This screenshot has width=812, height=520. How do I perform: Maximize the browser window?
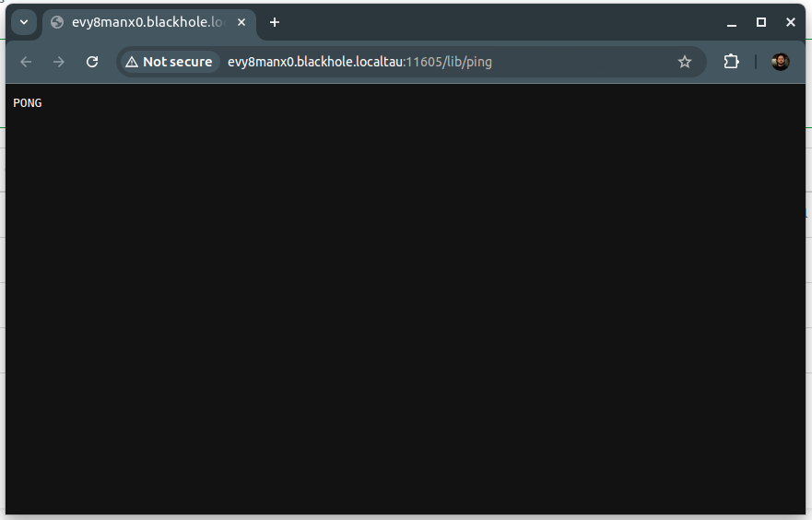(761, 22)
